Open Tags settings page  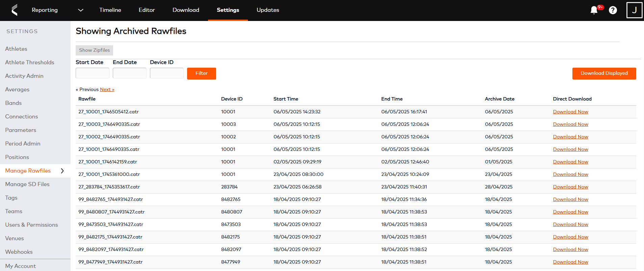pos(11,198)
